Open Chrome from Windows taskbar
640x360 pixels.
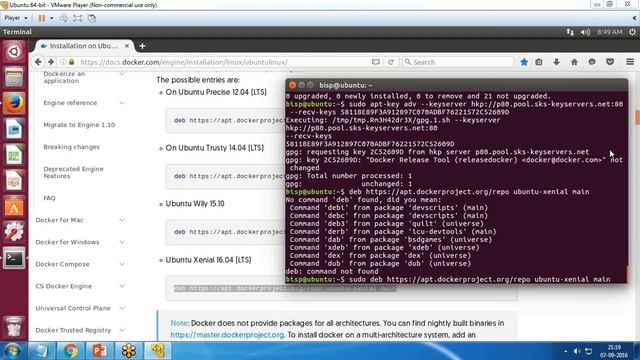[70, 351]
